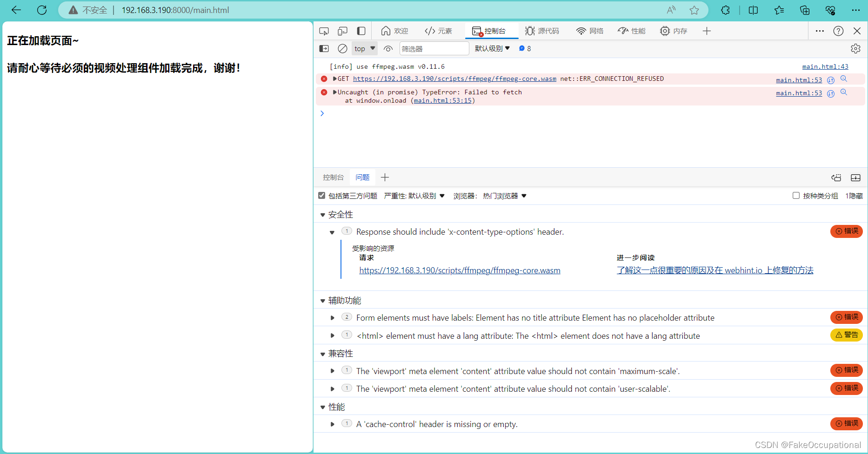
Task: Expand the viewport user-scalable issue
Action: [x=332, y=388]
